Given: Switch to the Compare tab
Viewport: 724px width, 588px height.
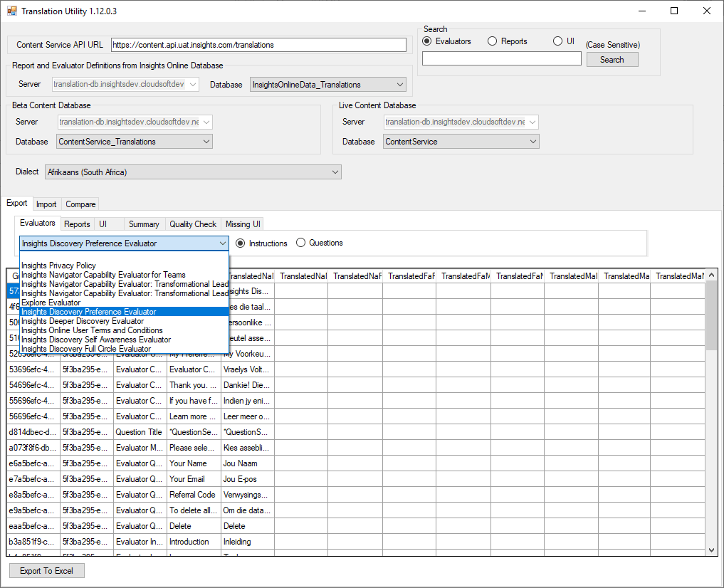Looking at the screenshot, I should [x=80, y=204].
